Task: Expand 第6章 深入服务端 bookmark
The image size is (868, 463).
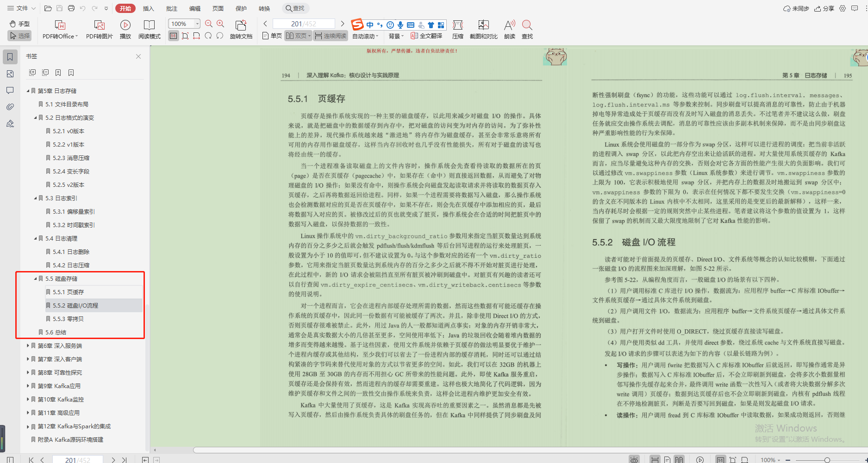Action: click(28, 346)
